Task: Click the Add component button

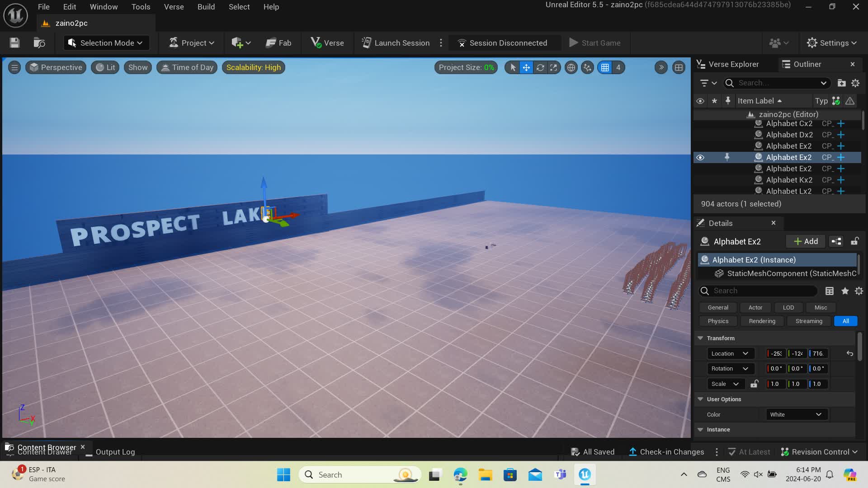Action: click(806, 241)
